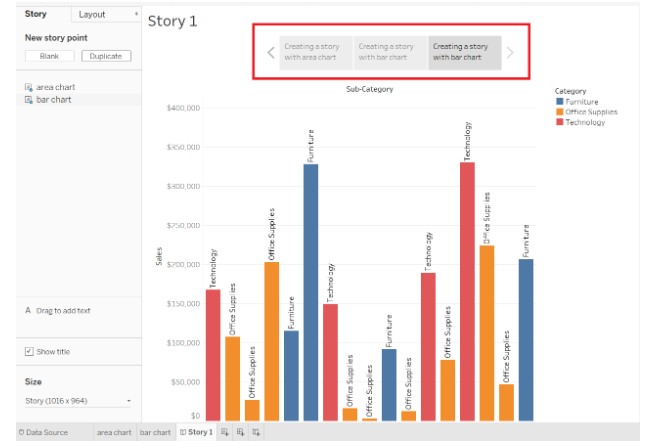Open the Data Source tab
This screenshot has width=661, height=447.
43,432
